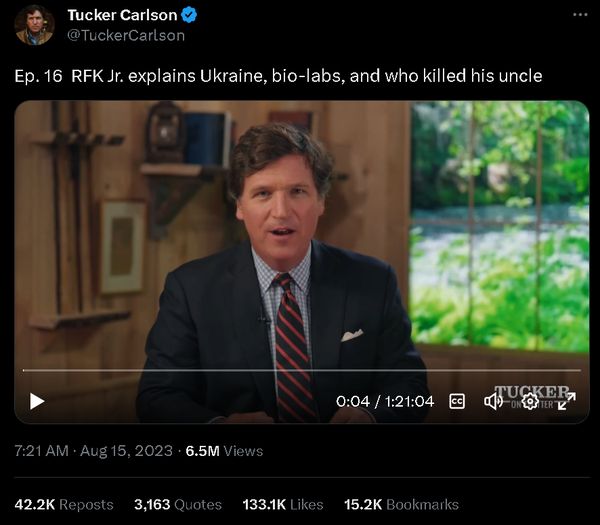The width and height of the screenshot is (600, 525).
Task: Open the profile avatar picture
Action: click(x=34, y=25)
